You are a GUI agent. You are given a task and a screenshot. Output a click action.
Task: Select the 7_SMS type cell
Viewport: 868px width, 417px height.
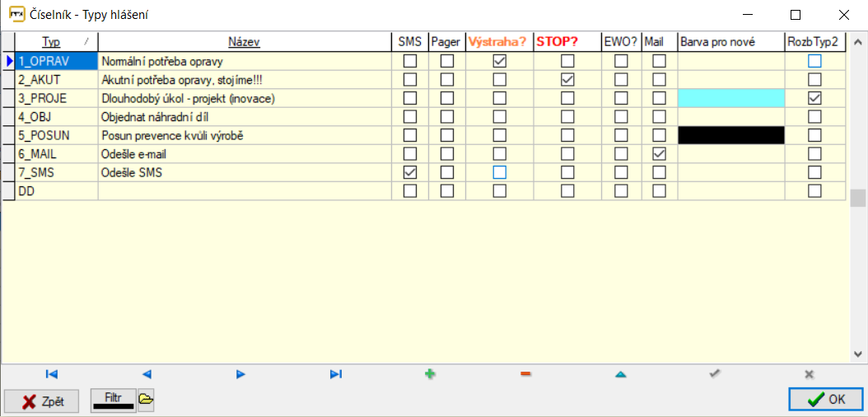click(x=56, y=173)
